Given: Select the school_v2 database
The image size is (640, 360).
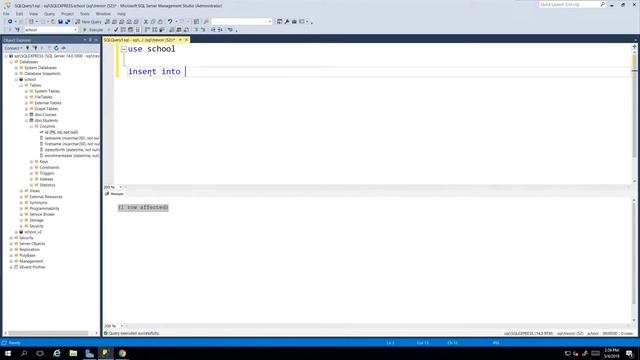Looking at the screenshot, I should [x=33, y=232].
